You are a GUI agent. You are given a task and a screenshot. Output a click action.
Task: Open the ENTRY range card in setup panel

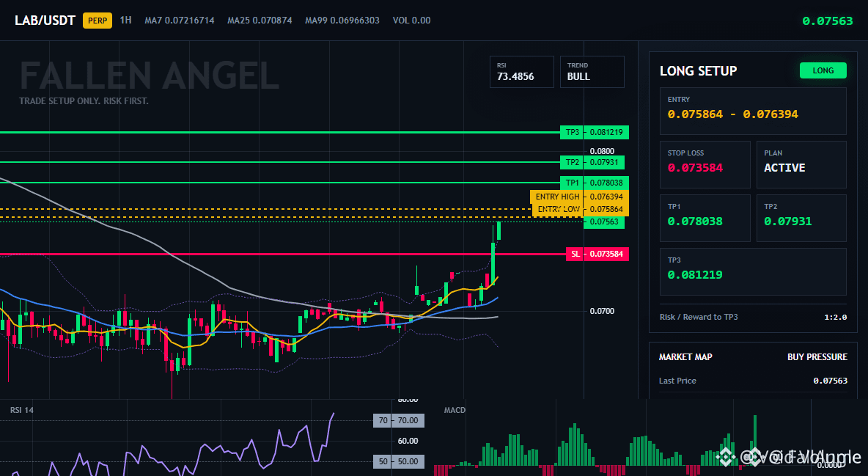click(753, 111)
